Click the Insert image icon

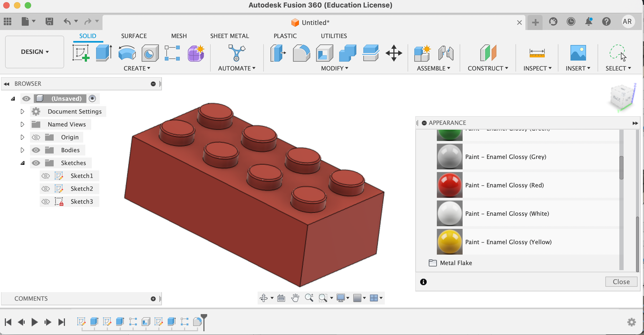[x=578, y=53]
